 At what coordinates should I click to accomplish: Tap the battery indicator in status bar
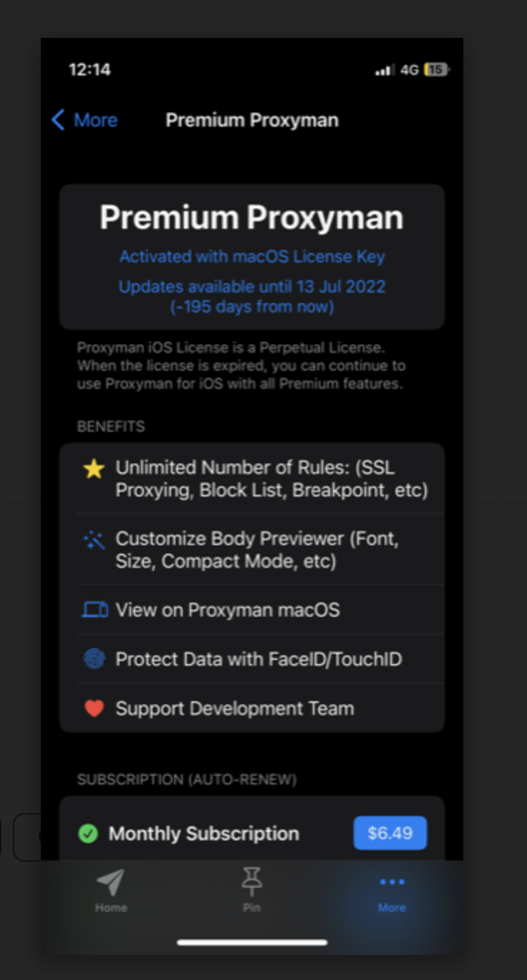pyautogui.click(x=437, y=69)
